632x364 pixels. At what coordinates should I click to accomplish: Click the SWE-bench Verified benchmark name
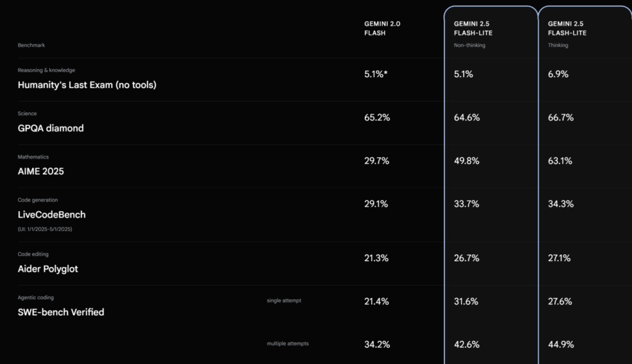tap(60, 312)
